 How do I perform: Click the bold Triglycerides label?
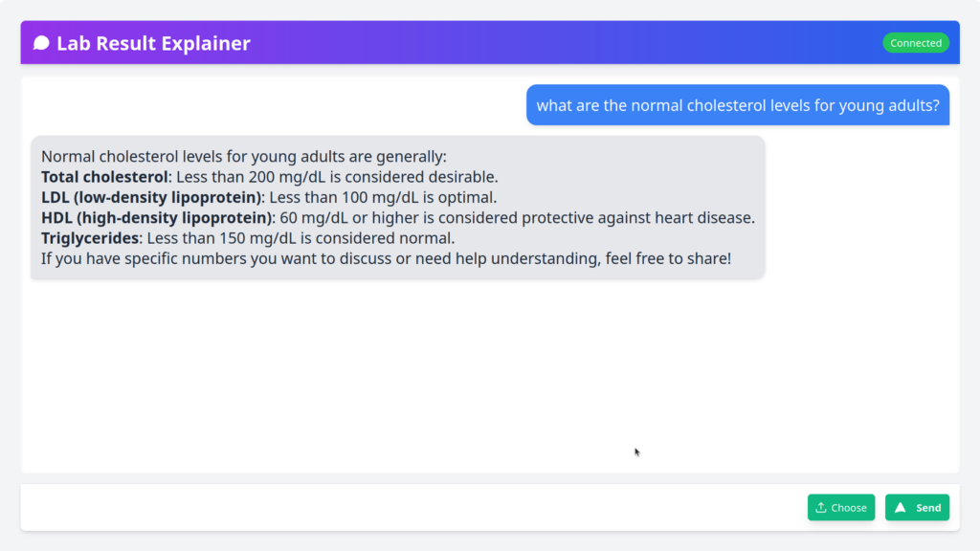[x=90, y=238]
